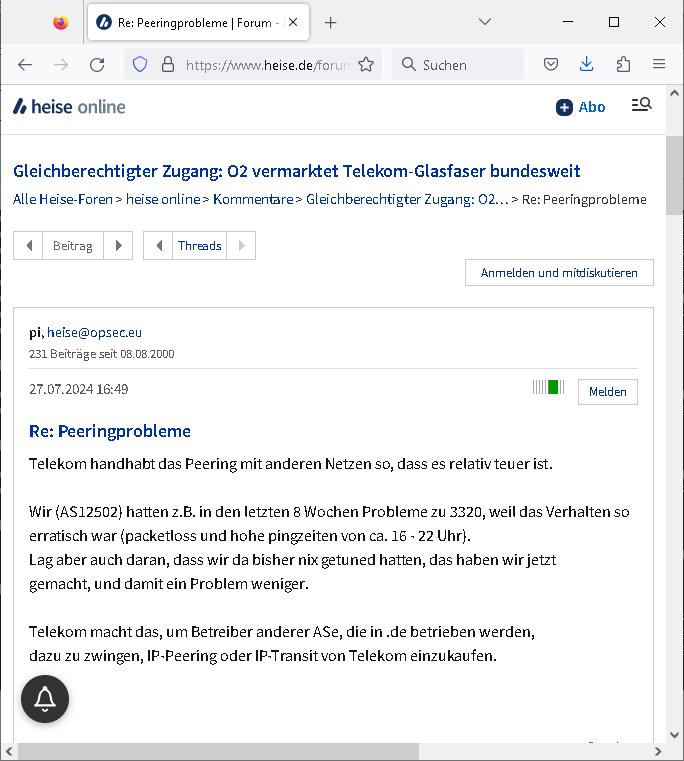
Task: Open the Re: Peeringprobleme post title
Action: tap(110, 431)
